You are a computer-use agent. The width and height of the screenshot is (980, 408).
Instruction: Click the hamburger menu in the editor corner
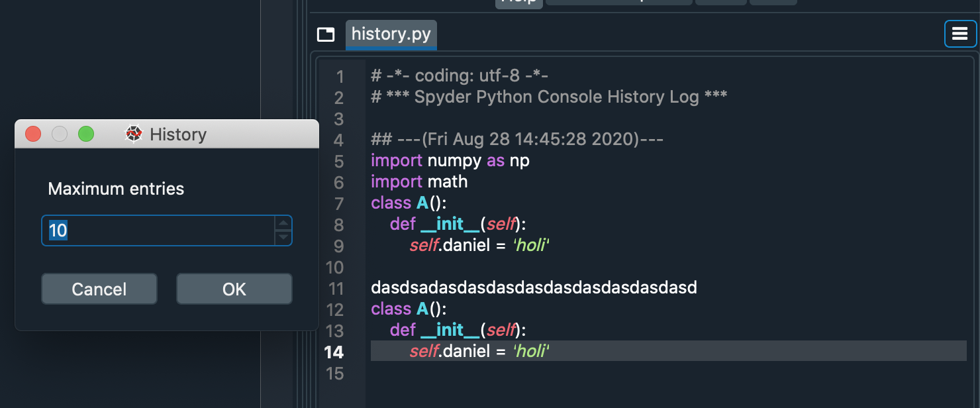click(x=960, y=33)
